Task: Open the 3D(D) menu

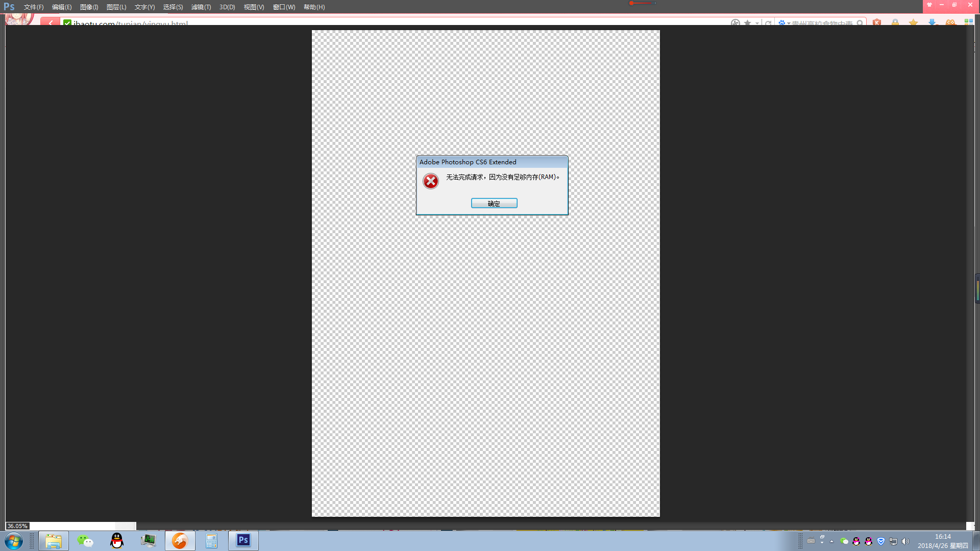Action: tap(227, 7)
